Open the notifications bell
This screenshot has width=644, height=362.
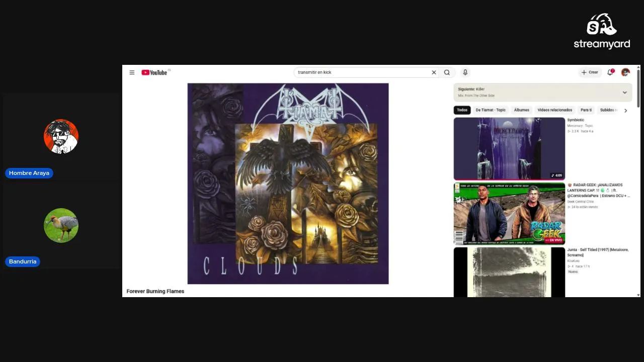[610, 72]
